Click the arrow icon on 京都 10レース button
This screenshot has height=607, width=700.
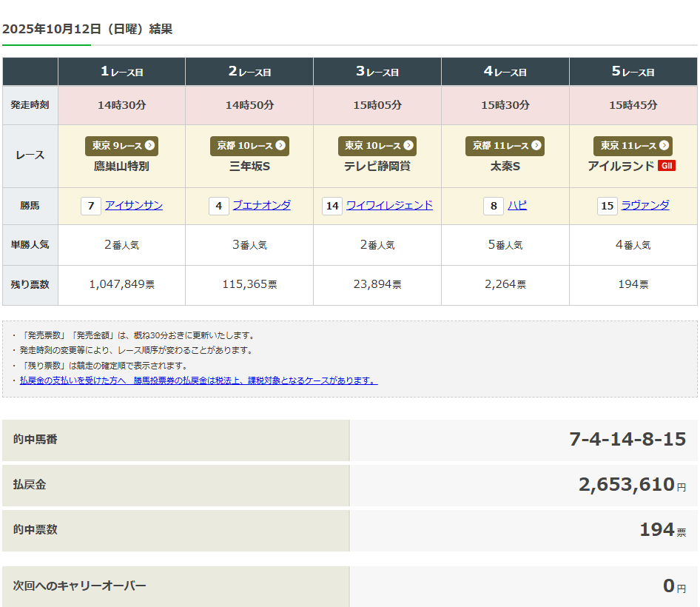[x=280, y=146]
